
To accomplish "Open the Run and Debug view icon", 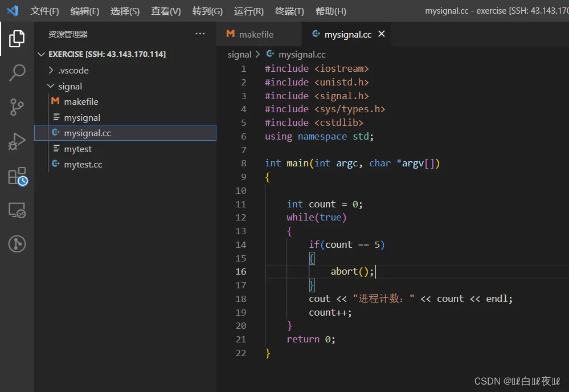I will [x=17, y=141].
